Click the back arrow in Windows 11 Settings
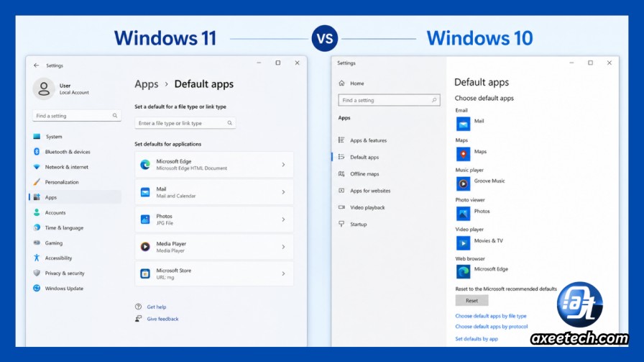The image size is (644, 362). click(36, 65)
